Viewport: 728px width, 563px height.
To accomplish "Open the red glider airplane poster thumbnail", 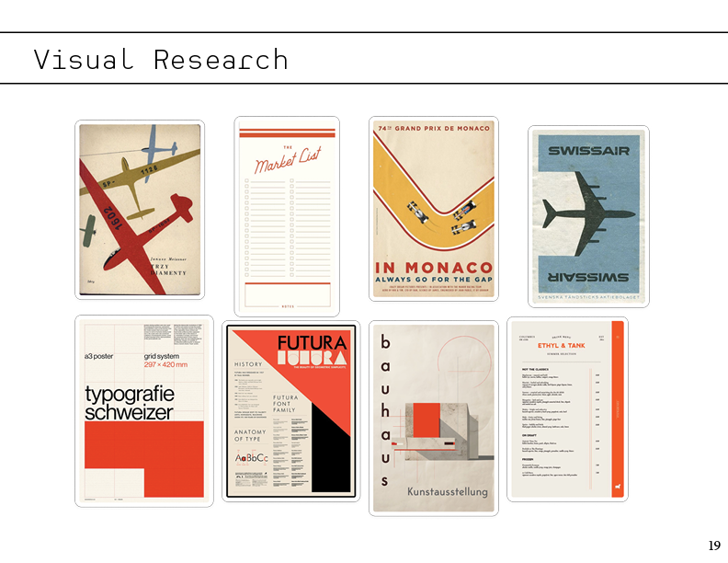I will 140,210.
